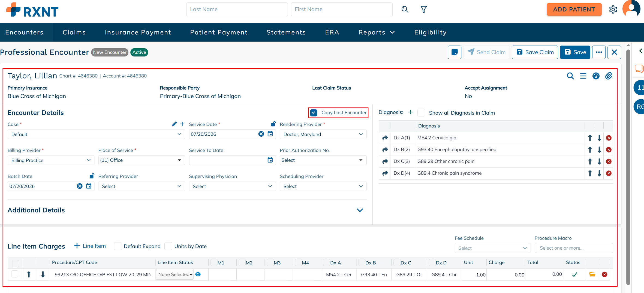Click the paperclip attachment icon
Viewport: 644px width, 293px height.
point(609,76)
